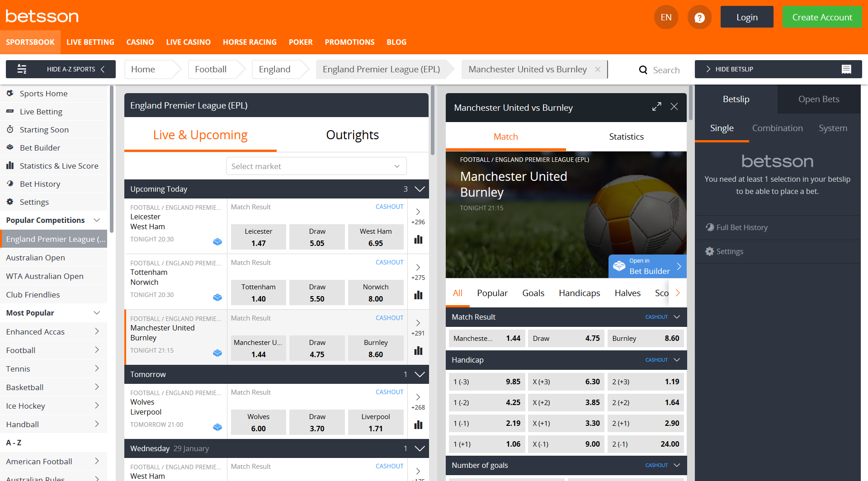This screenshot has height=481, width=868.
Task: Collapse Wednesday 29 January section
Action: coord(420,448)
